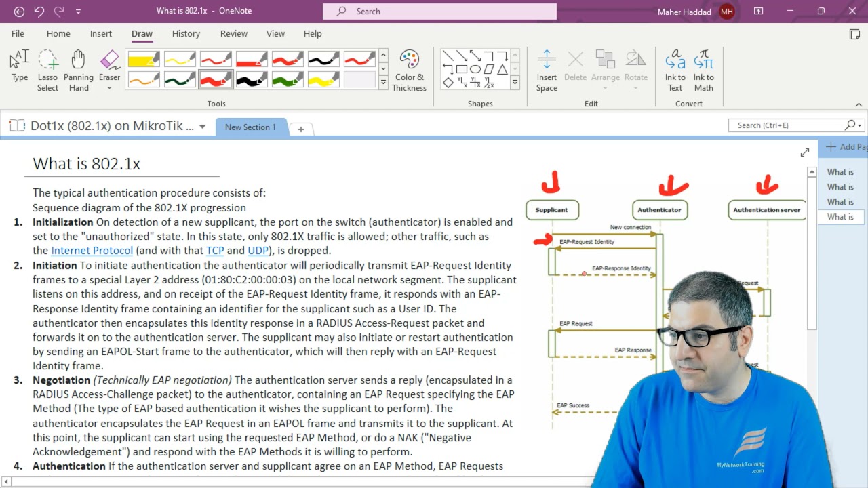Choose the Panning Hand tool

pos(79,70)
